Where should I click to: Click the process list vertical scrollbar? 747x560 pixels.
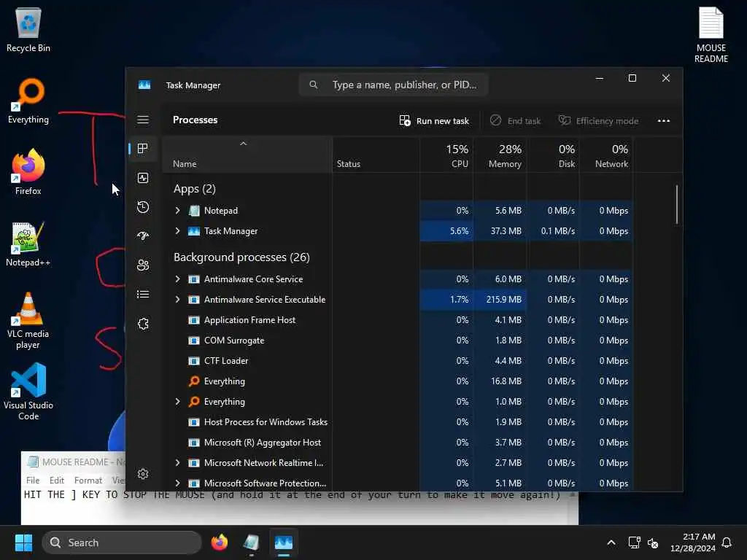click(676, 204)
